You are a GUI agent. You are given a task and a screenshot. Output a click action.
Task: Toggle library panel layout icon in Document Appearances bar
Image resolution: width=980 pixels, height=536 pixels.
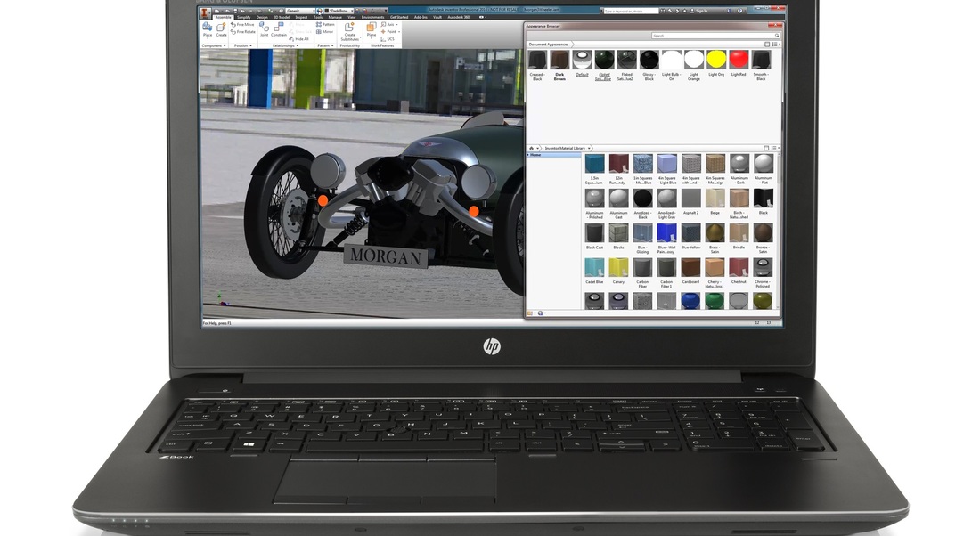tap(767, 45)
